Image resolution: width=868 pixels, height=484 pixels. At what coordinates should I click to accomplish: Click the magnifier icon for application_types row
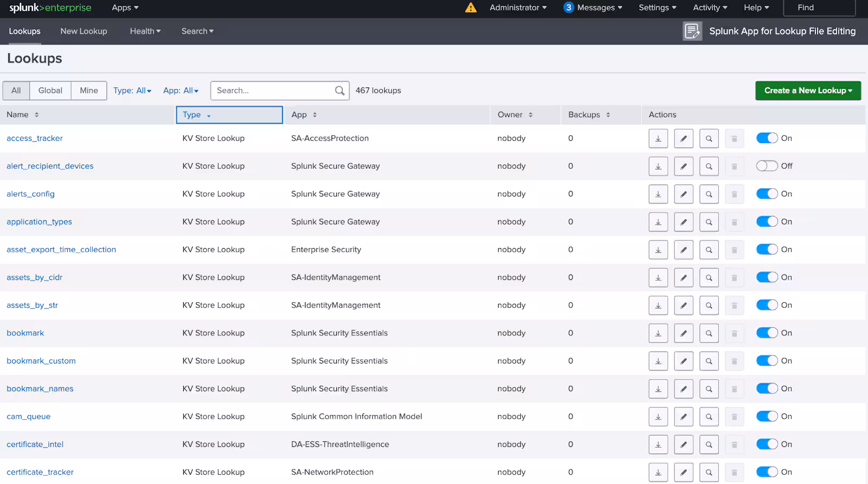click(709, 222)
